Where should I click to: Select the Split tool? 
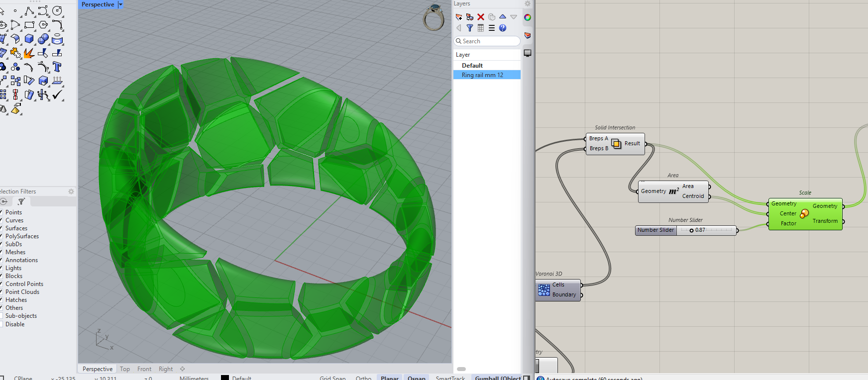[57, 53]
